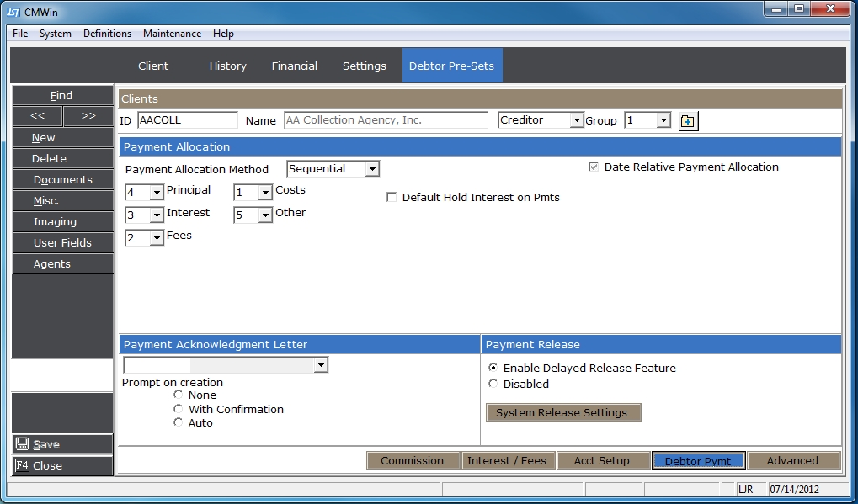Click the System Release Settings button

[562, 413]
